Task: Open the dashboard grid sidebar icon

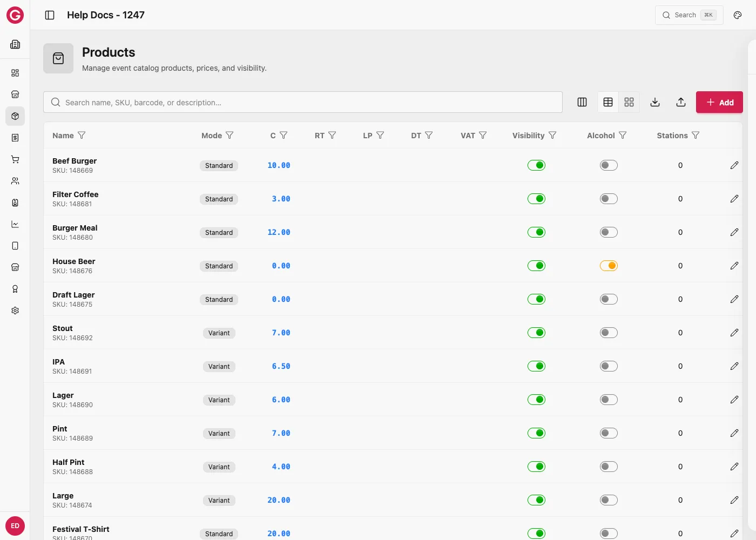Action: click(x=15, y=73)
